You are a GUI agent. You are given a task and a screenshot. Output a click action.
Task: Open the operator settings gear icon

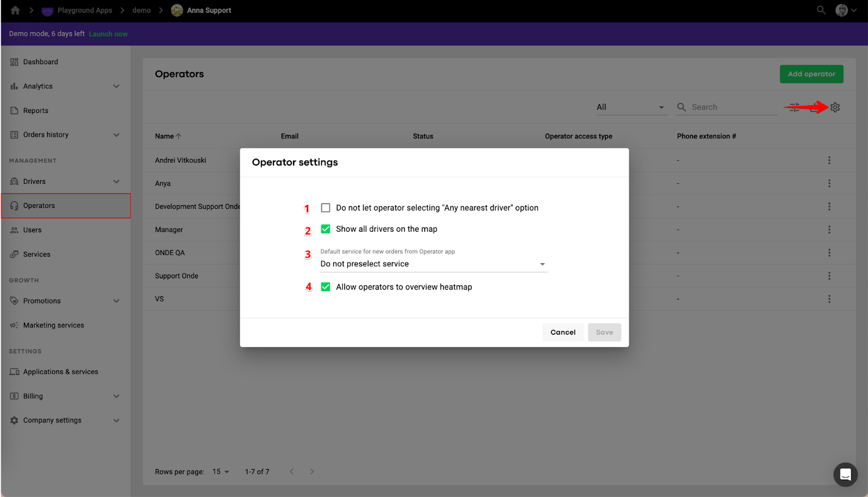coord(835,107)
